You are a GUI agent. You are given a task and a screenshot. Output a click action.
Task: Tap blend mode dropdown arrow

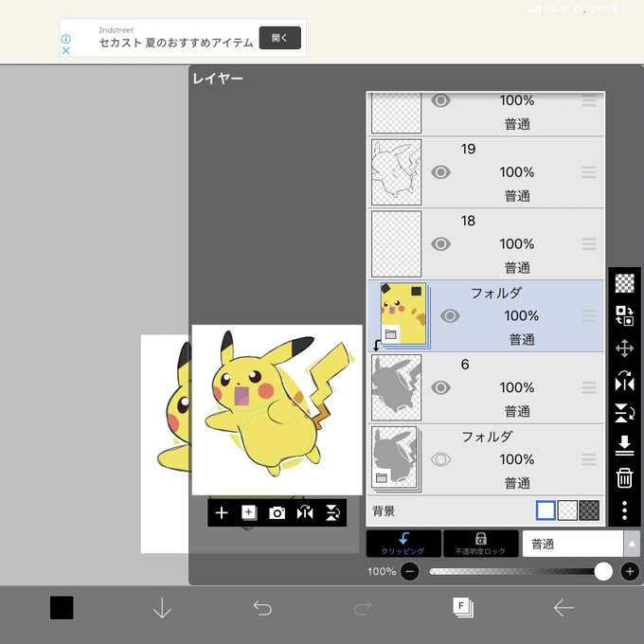pos(632,544)
